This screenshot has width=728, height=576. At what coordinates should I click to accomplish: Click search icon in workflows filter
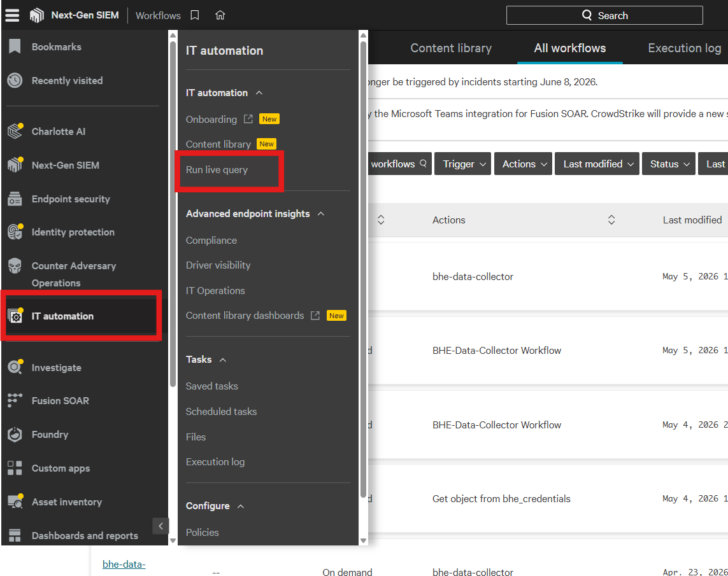pos(423,164)
